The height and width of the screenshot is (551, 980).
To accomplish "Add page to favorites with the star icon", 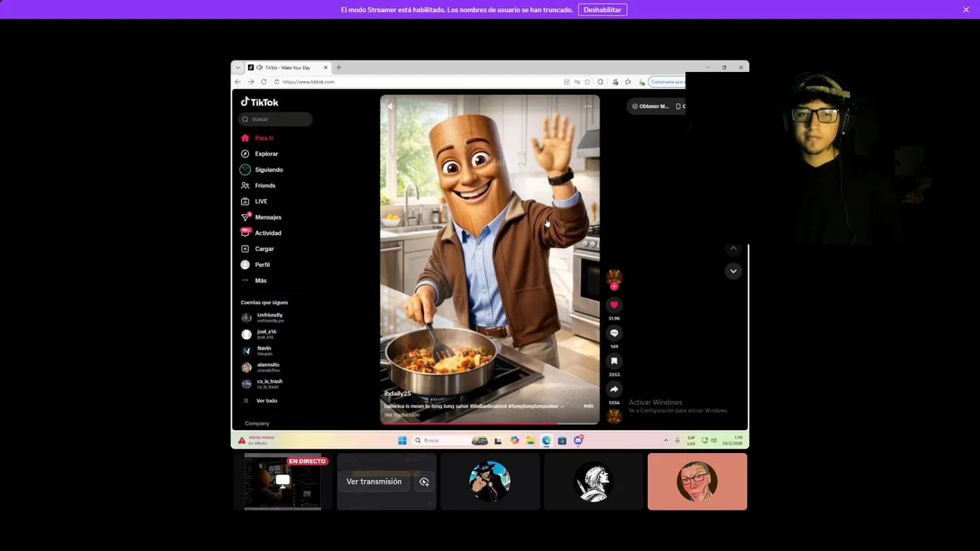I will 587,82.
